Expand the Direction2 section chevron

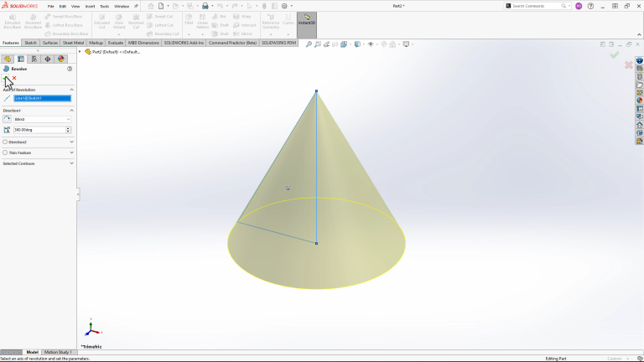tap(71, 142)
